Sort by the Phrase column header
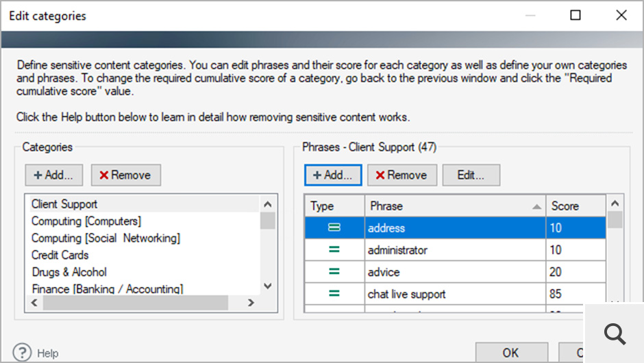The height and width of the screenshot is (363, 644). (455, 205)
